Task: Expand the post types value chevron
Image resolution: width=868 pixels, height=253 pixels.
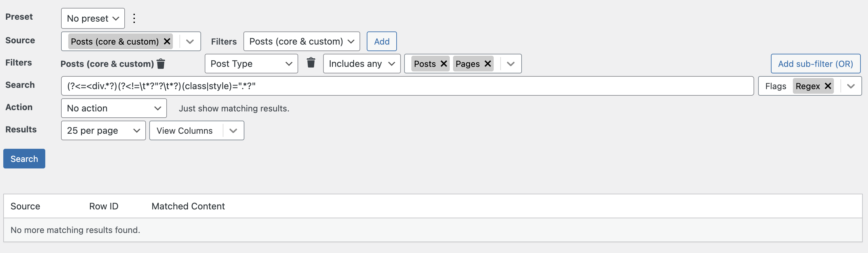Action: (x=511, y=64)
